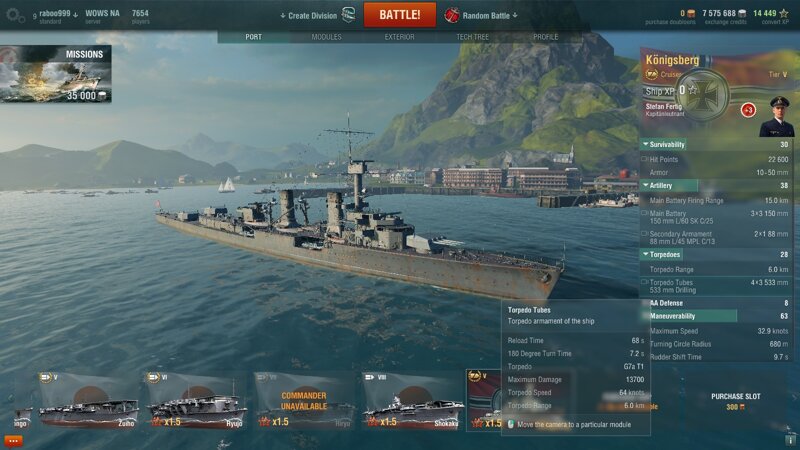Open the orange chat button
800x450 pixels.
pos(13,441)
